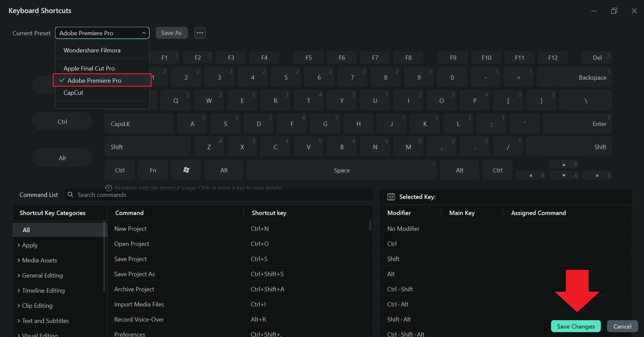Cancel the keyboard shortcut changes
This screenshot has height=337, width=644.
click(623, 326)
